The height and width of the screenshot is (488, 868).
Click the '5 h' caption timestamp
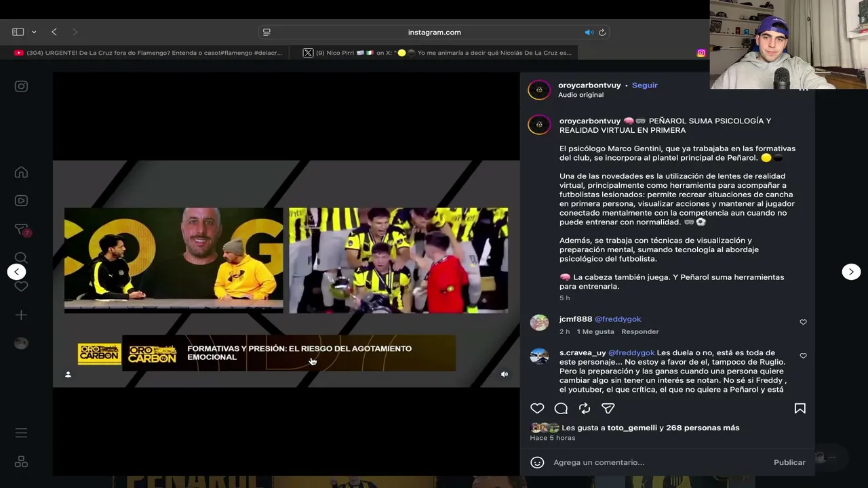[x=565, y=298]
